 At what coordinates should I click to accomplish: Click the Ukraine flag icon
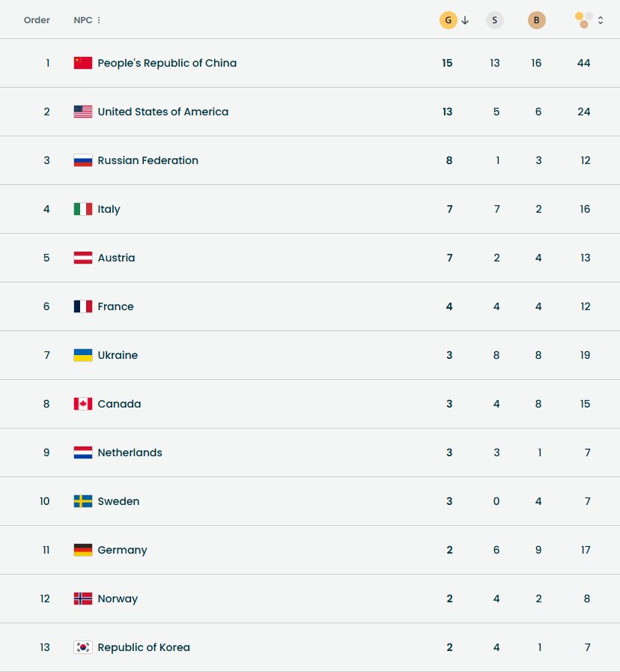pyautogui.click(x=83, y=355)
